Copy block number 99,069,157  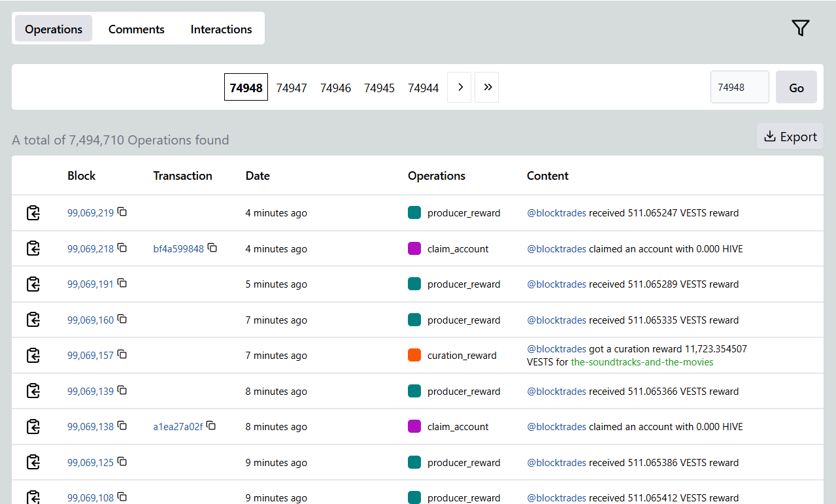pyautogui.click(x=122, y=354)
